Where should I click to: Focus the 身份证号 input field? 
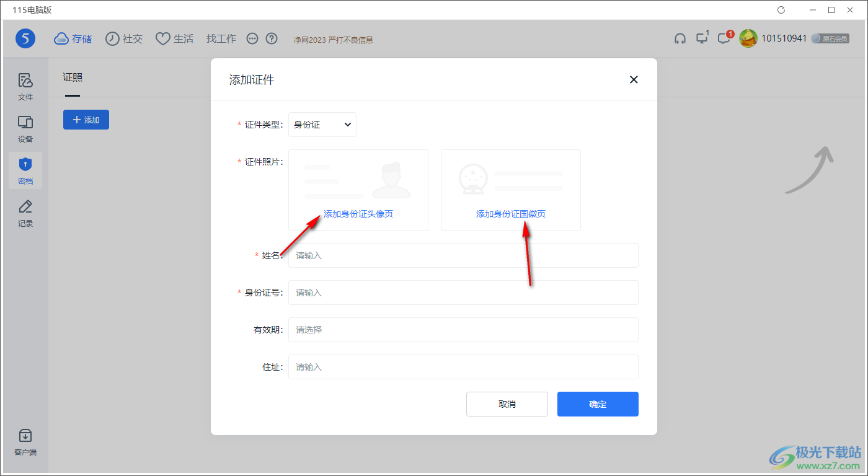pos(463,293)
